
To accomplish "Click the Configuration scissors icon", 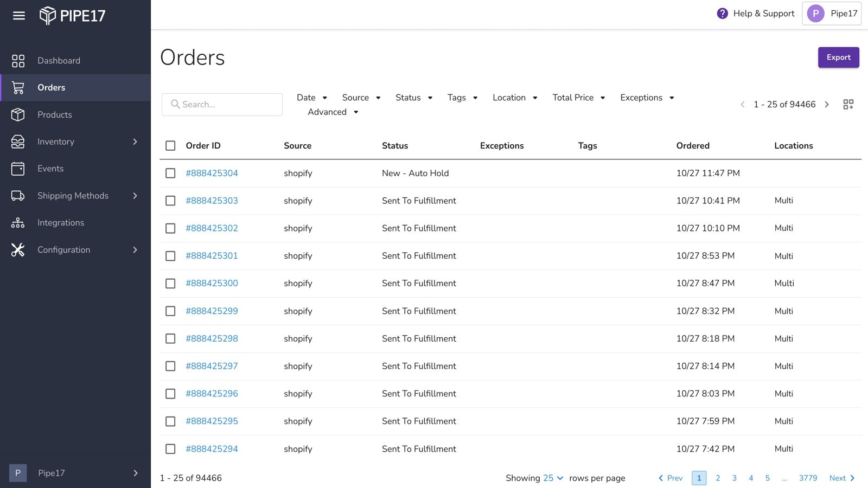I will [x=17, y=250].
